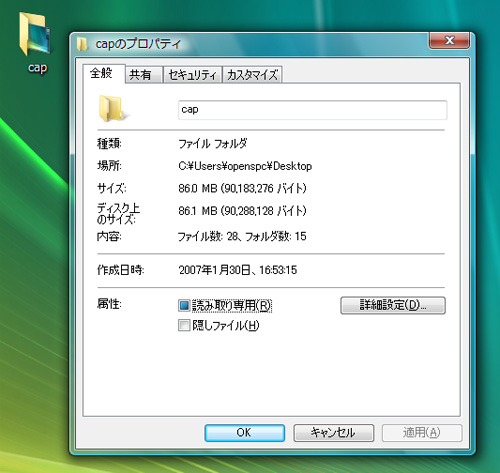Click the 内容: label
The height and width of the screenshot is (473, 500).
(109, 236)
